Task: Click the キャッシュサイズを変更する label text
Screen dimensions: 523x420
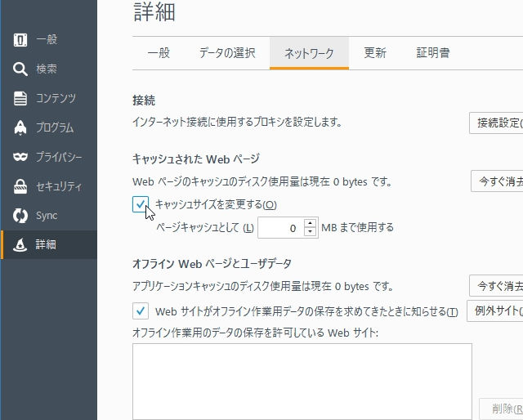Action: pyautogui.click(x=216, y=204)
